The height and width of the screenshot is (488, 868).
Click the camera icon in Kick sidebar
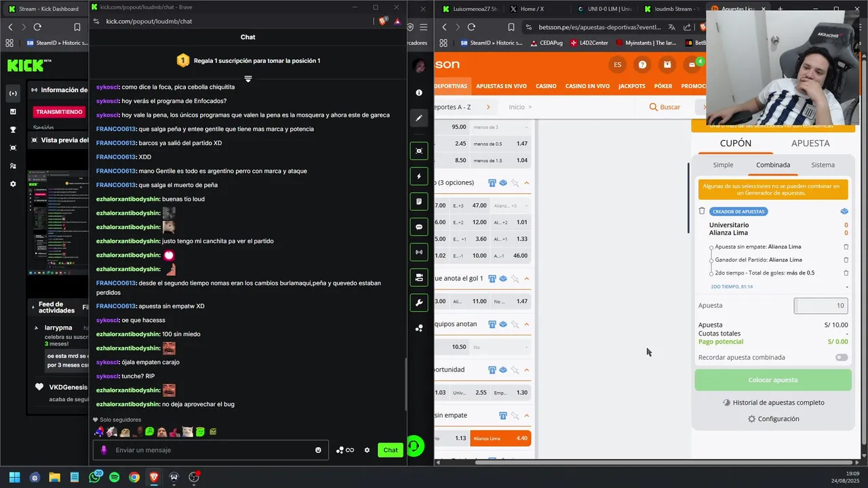(x=419, y=277)
